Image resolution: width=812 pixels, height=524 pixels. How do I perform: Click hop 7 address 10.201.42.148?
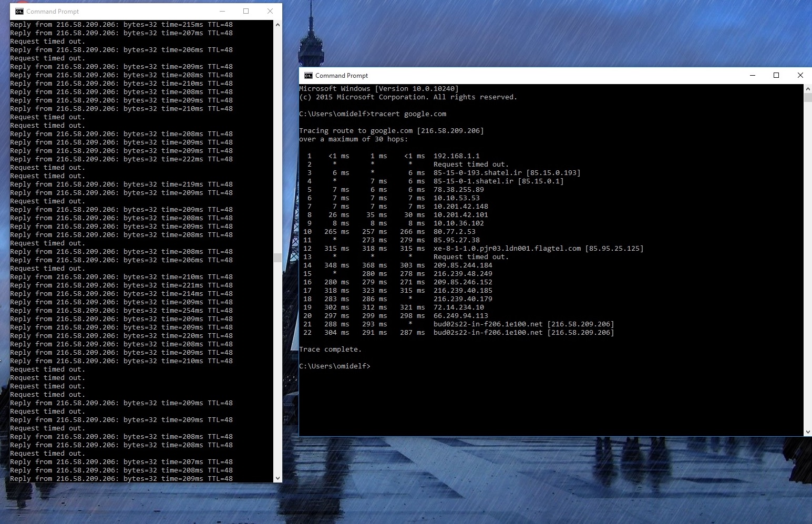click(461, 207)
